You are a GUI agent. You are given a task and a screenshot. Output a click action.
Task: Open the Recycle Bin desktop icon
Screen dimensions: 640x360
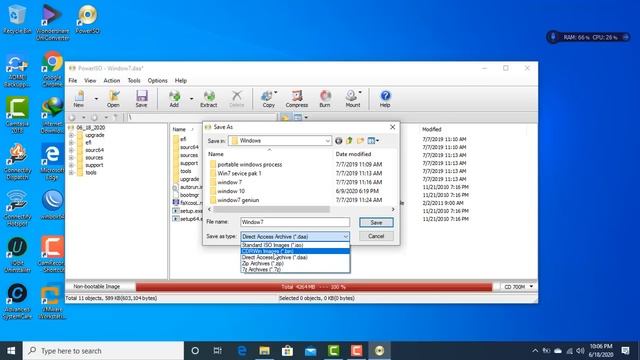[17, 19]
